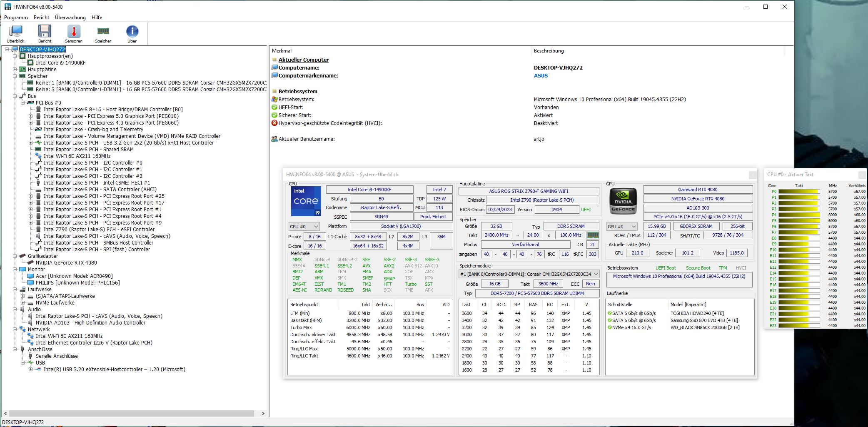Open the GPU #0 selector dropdown
The width and height of the screenshot is (868, 427).
622,227
